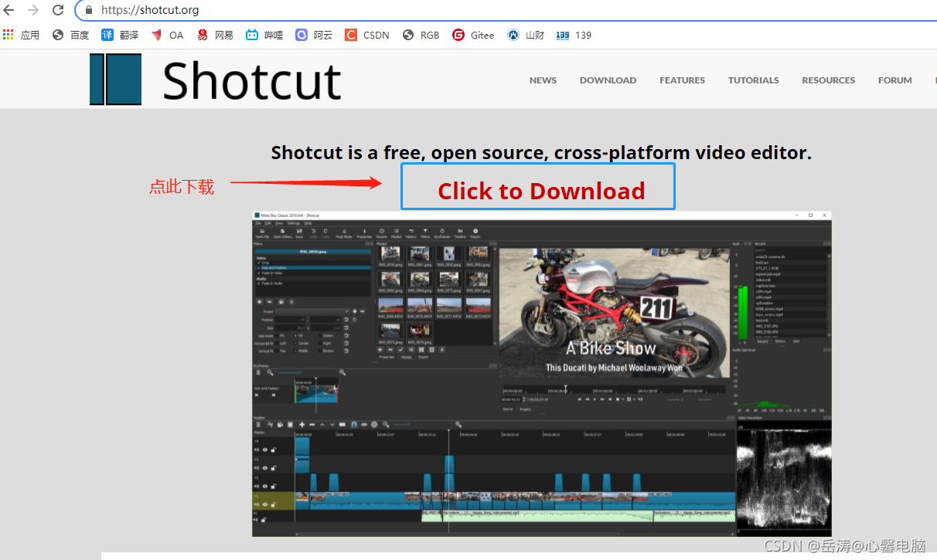Toggle the eye icon on track V4
937x560 pixels.
pyautogui.click(x=265, y=450)
